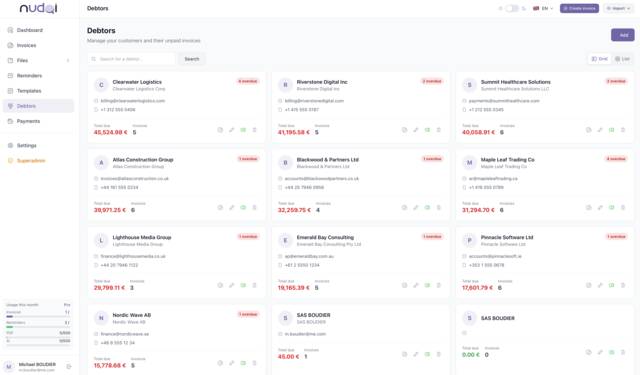The width and height of the screenshot is (640, 375).
Task: Click the green icon on Clearwater Logistics card
Action: [x=243, y=130]
